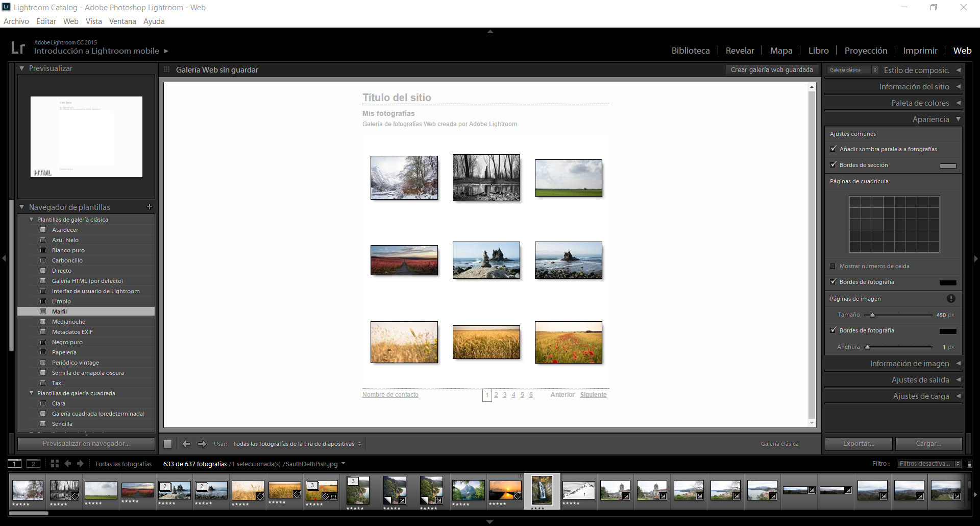This screenshot has height=526, width=980.
Task: Enable Mostrar números de celda checkbox
Action: [833, 266]
